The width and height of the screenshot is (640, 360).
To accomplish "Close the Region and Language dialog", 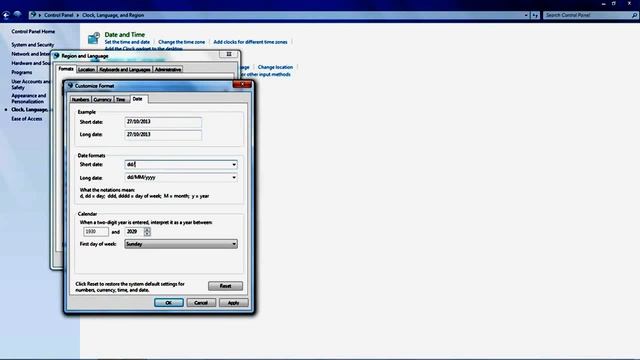I will [229, 54].
